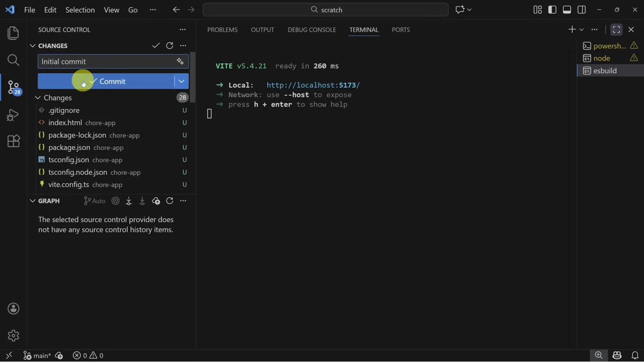Collapse the Changes file group

(38, 98)
